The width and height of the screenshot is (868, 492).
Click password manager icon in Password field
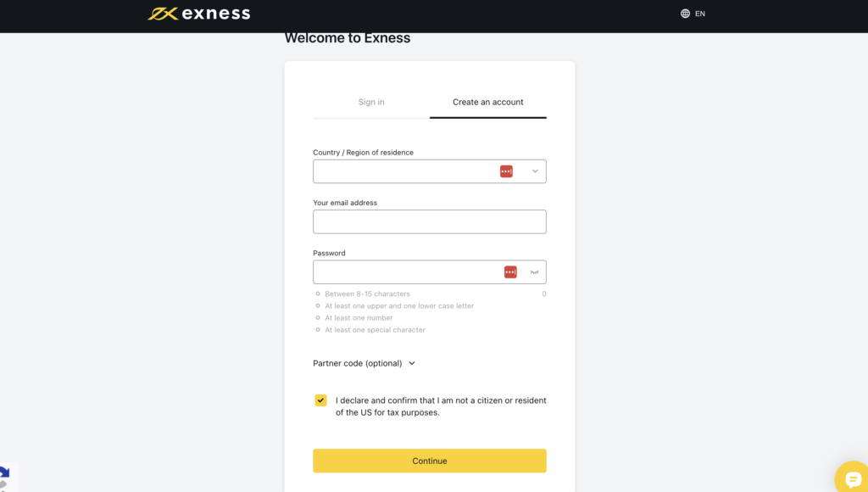(510, 272)
